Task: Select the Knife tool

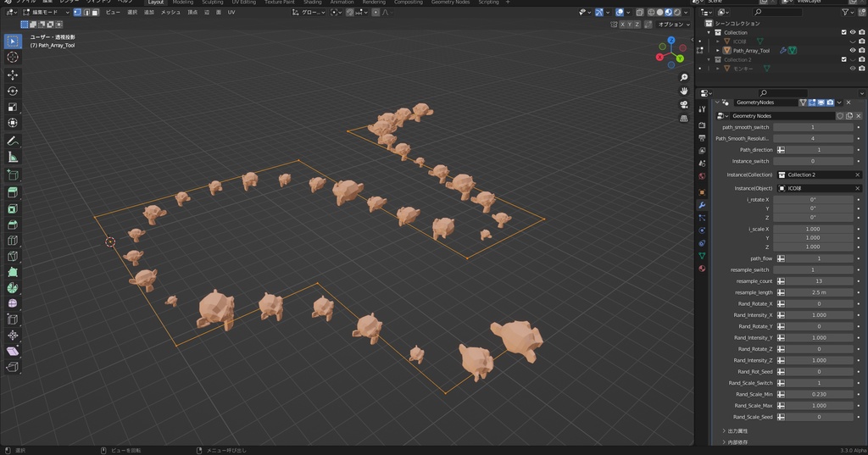Action: point(13,256)
